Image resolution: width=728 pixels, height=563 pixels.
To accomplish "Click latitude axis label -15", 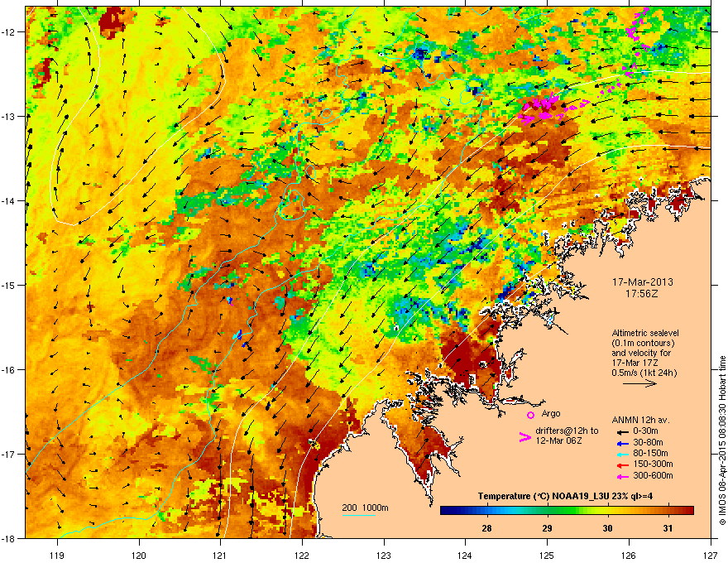I will tap(8, 285).
